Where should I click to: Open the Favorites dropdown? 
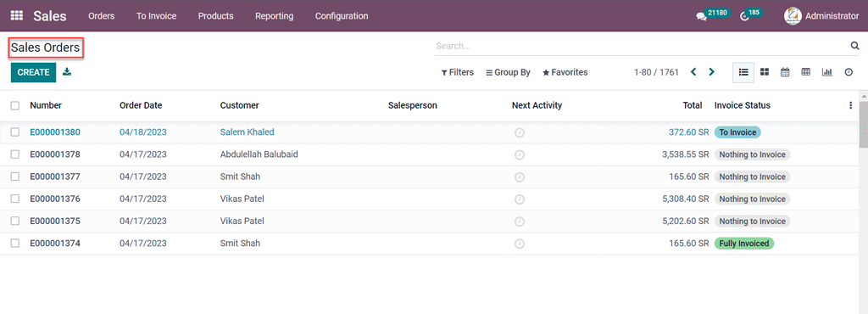565,72
